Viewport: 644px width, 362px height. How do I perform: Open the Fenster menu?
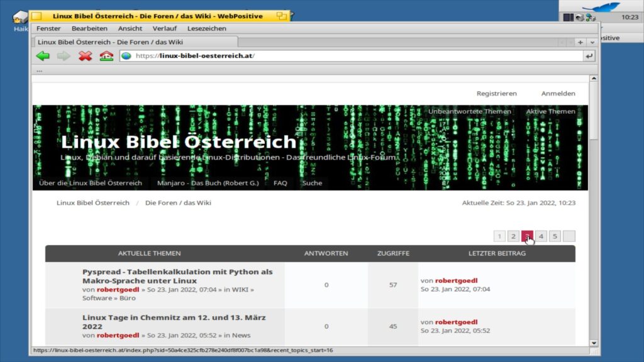pos(48,28)
